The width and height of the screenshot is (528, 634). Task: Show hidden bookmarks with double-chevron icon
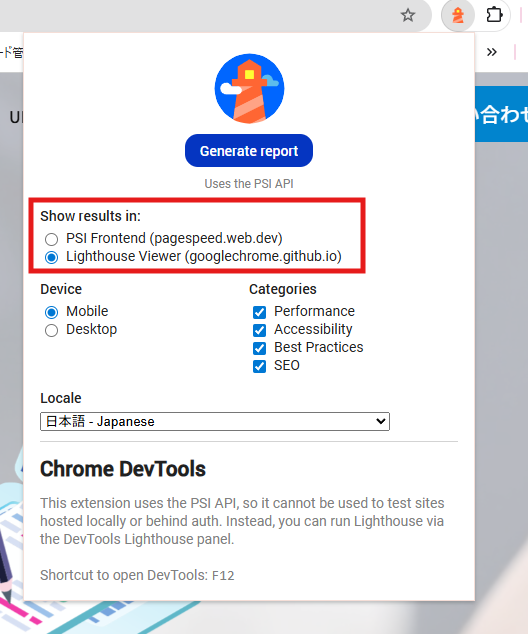492,52
